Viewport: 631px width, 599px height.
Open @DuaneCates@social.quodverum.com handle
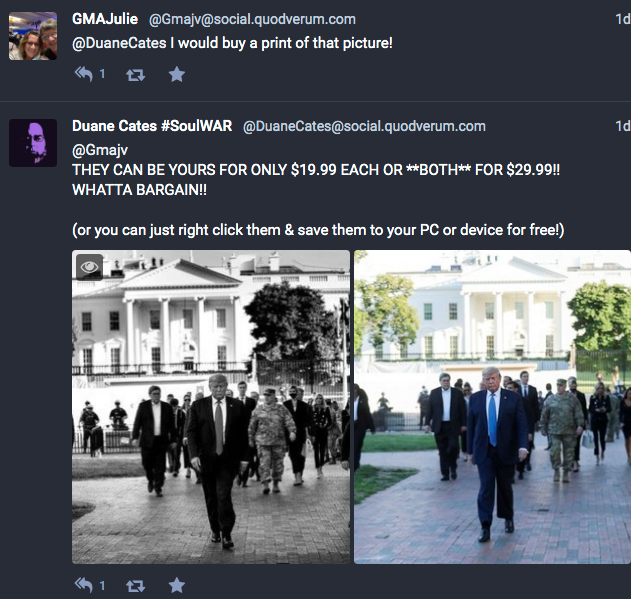(x=364, y=126)
